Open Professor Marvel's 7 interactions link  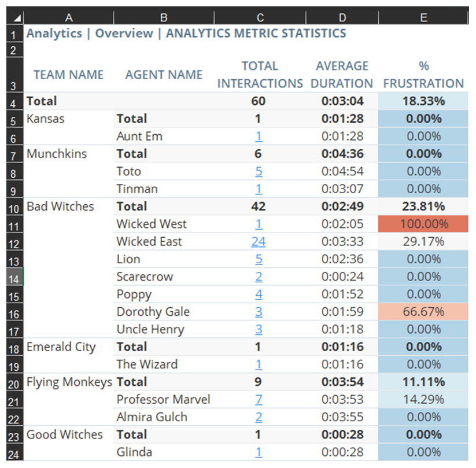(x=259, y=400)
